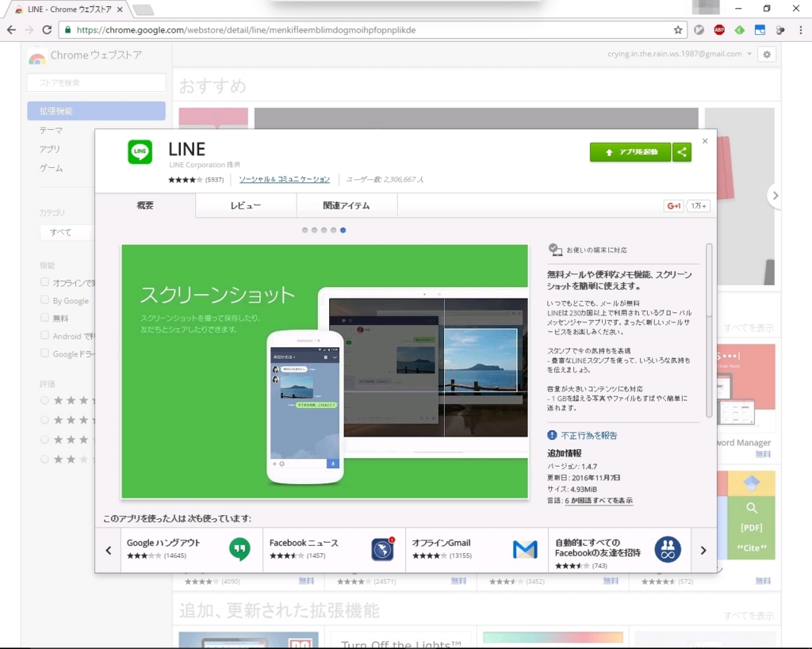
Task: Click the 1万+ count badge
Action: pyautogui.click(x=698, y=206)
